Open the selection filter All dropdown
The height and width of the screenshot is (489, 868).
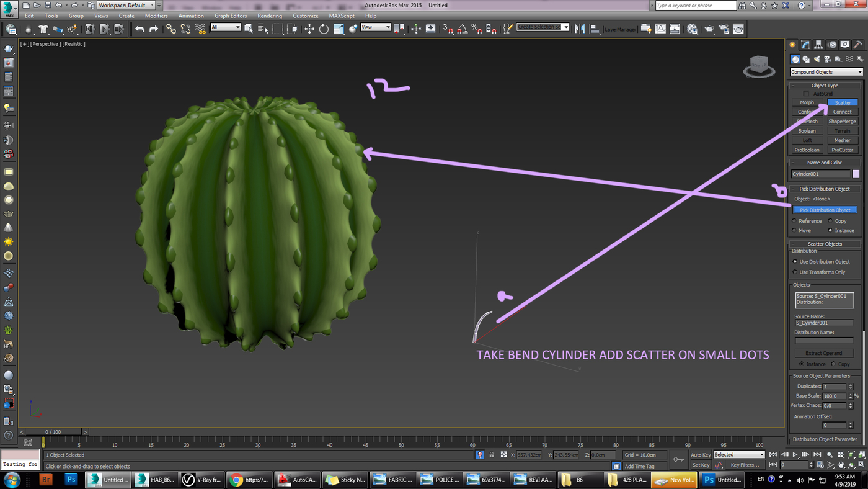pyautogui.click(x=226, y=27)
